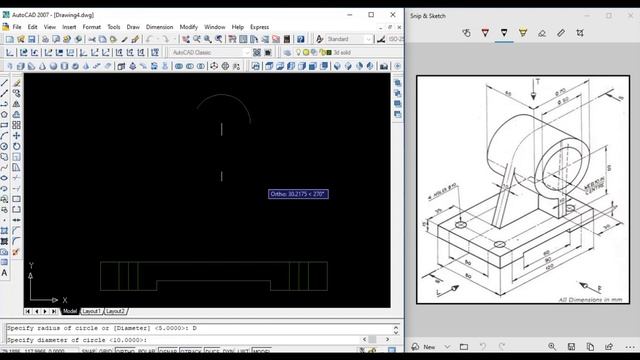This screenshot has width=640, height=360.
Task: Click New snip button in Snip & Sketch
Action: click(424, 347)
